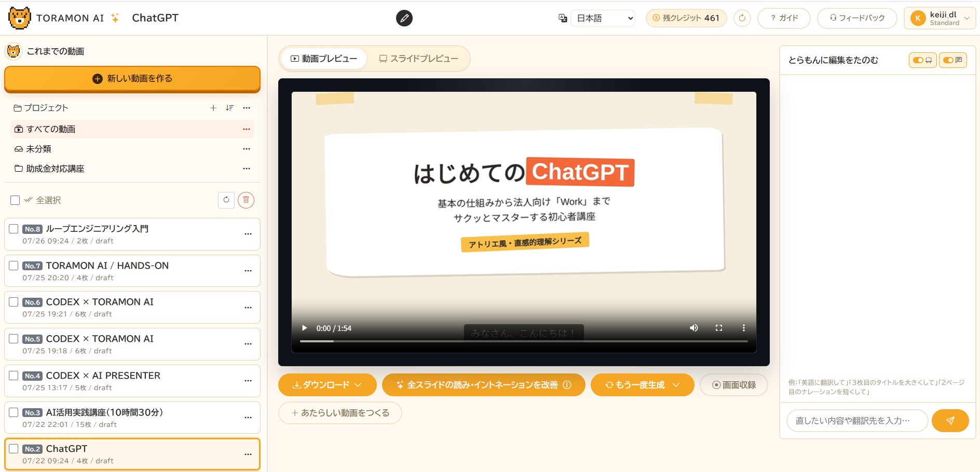Add a new project with the plus icon
Image resolution: width=980 pixels, height=472 pixels.
coord(213,108)
